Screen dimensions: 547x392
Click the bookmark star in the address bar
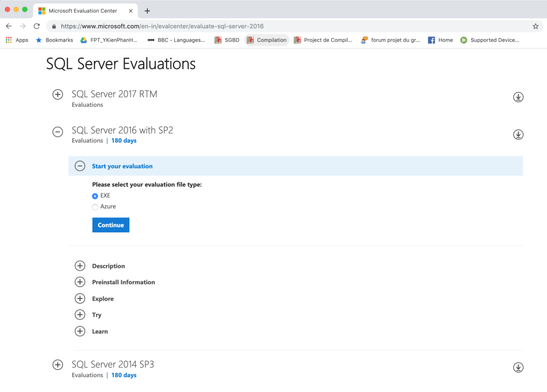(535, 25)
